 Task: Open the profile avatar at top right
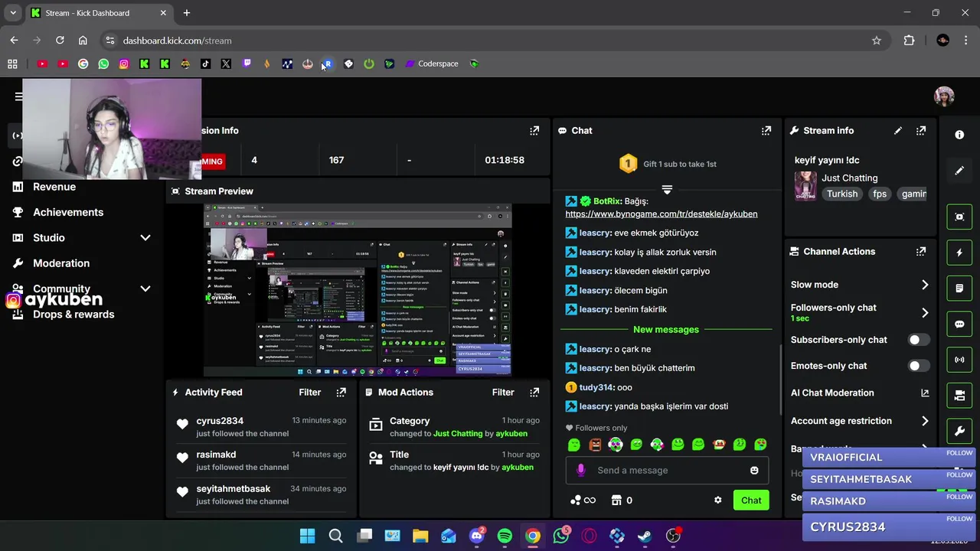[944, 96]
